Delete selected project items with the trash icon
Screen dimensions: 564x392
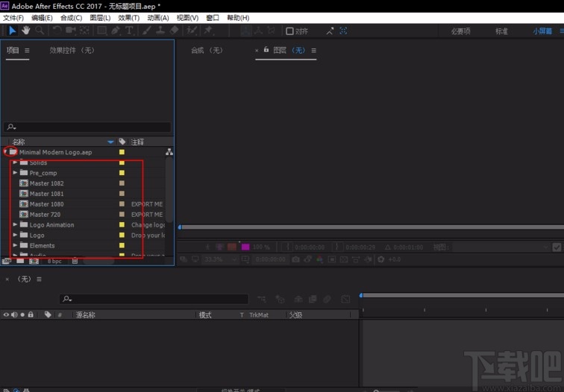click(x=75, y=261)
